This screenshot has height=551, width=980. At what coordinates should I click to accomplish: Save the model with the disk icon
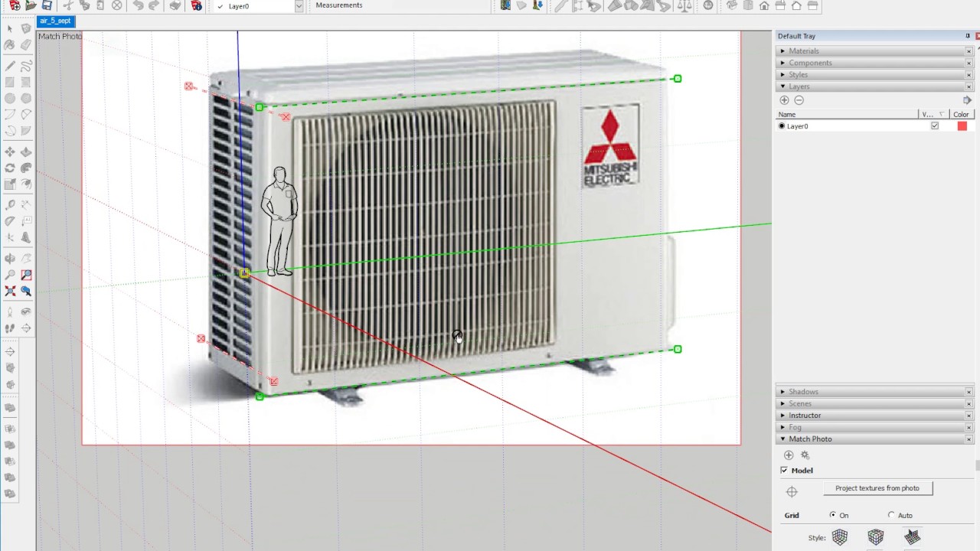(x=47, y=5)
